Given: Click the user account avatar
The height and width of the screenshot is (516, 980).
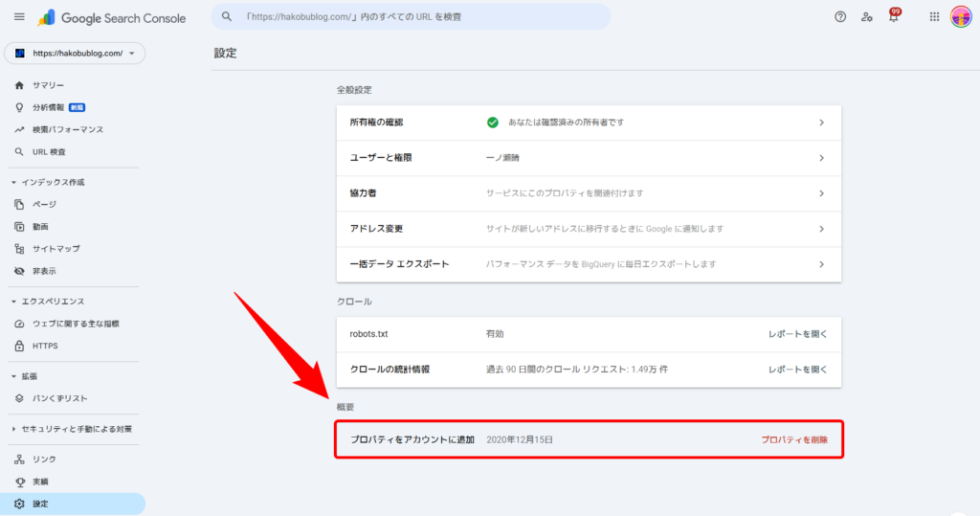Looking at the screenshot, I should [961, 17].
